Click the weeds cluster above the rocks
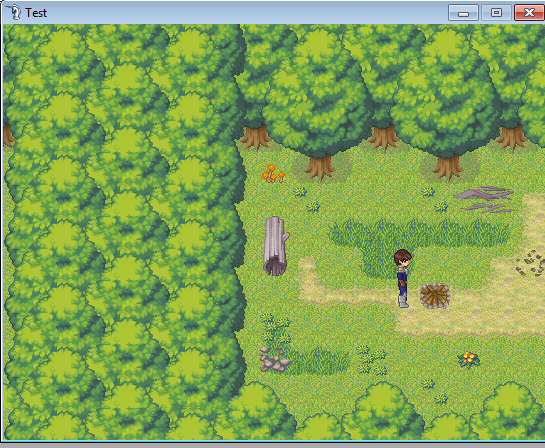The image size is (545, 448). coord(275,329)
